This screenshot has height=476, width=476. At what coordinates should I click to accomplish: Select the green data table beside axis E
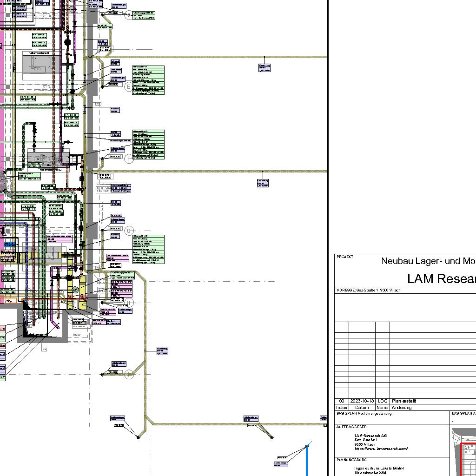pos(148,80)
